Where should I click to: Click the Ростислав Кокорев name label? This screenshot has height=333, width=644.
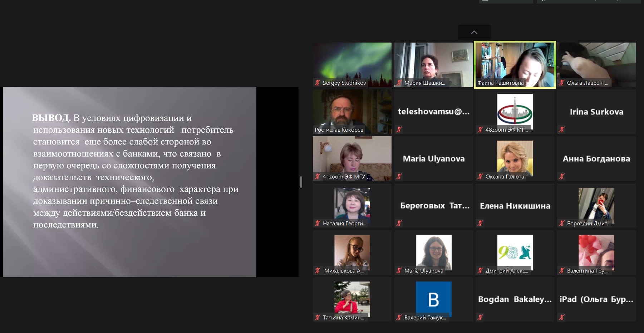click(x=339, y=129)
